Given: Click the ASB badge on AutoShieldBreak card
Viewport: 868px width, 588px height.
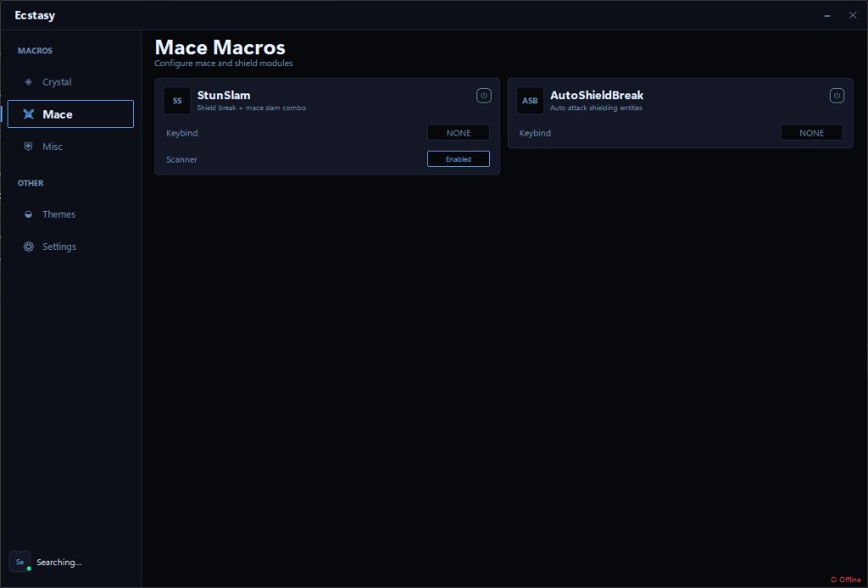Looking at the screenshot, I should click(x=530, y=100).
